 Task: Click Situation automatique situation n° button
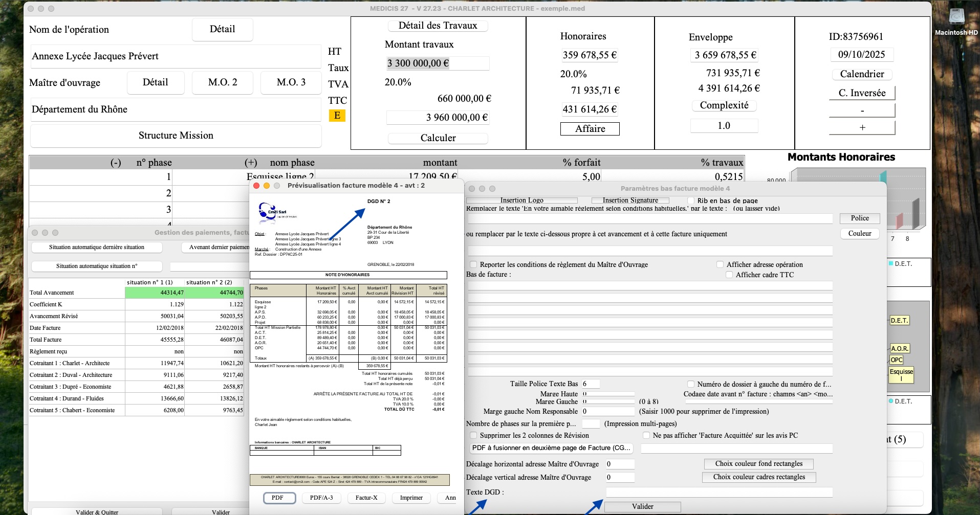[97, 266]
